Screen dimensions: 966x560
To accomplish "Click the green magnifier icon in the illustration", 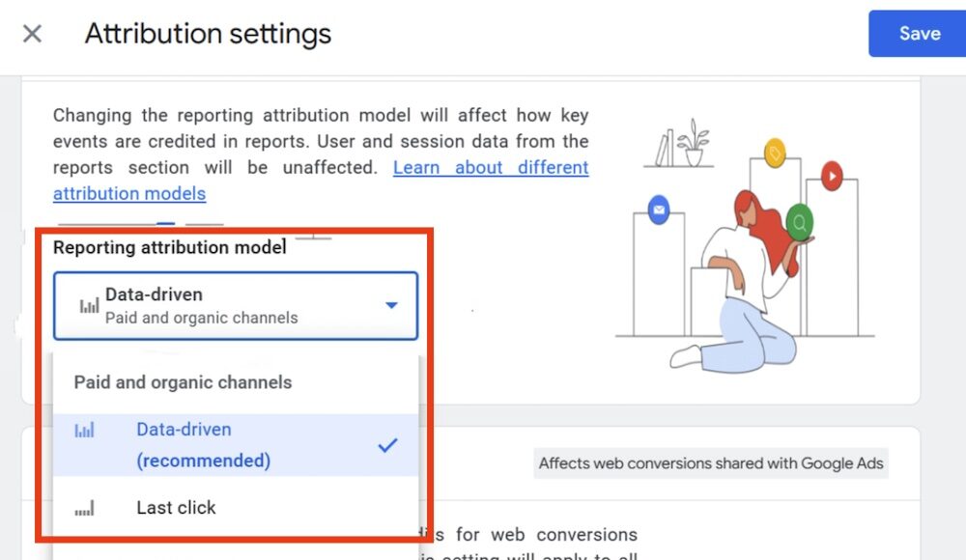I will (799, 223).
